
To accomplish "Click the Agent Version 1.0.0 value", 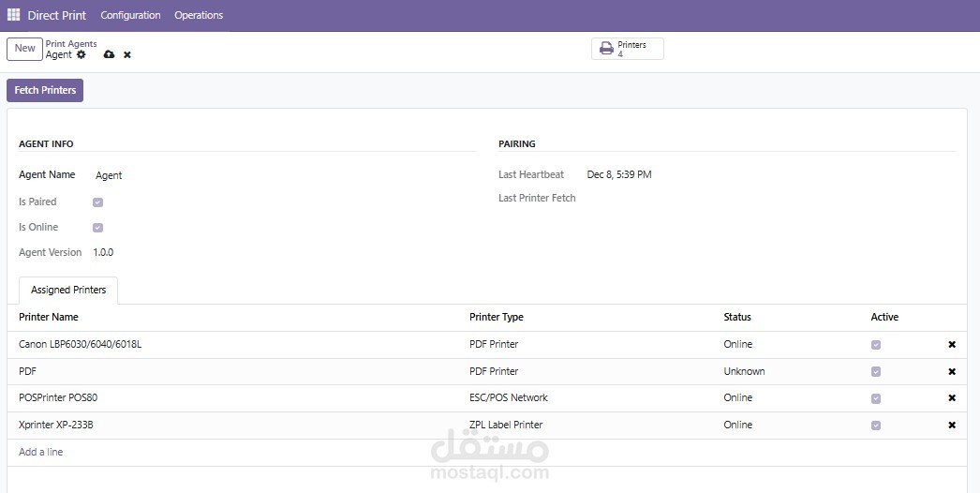I will click(103, 253).
